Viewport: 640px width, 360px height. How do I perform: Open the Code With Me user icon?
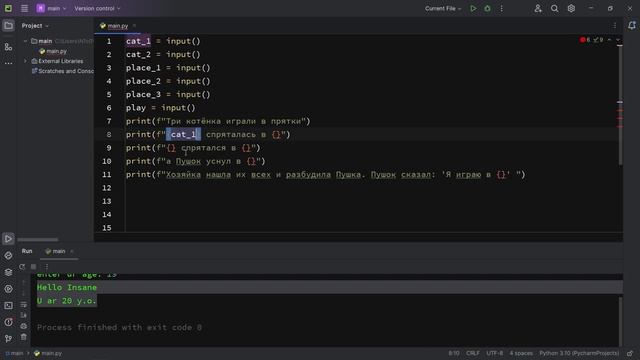538,8
